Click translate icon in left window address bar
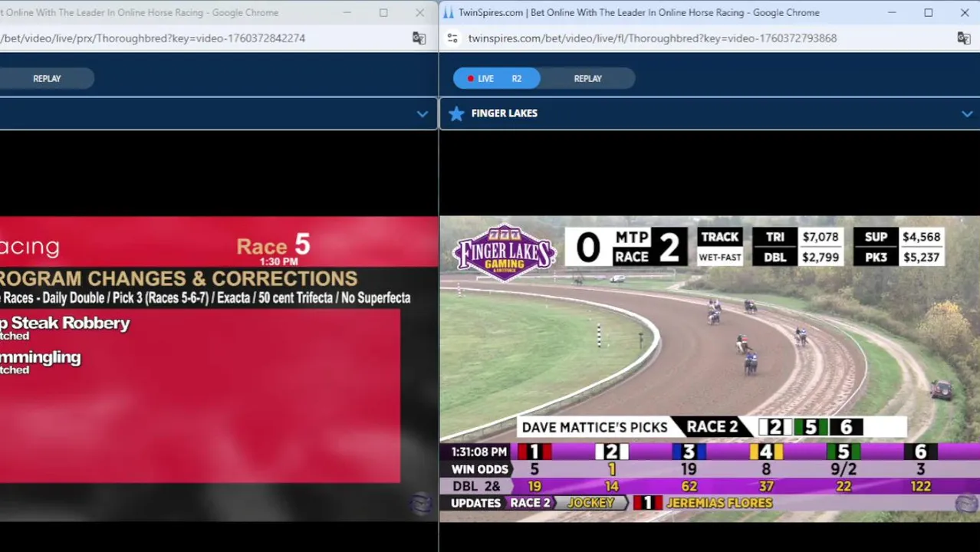This screenshot has width=980, height=552. [419, 38]
